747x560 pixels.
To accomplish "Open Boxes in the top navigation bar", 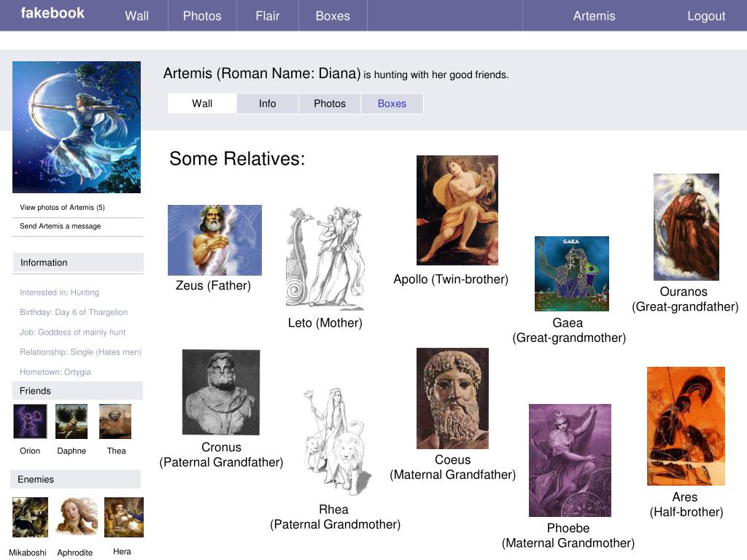I will pos(333,16).
